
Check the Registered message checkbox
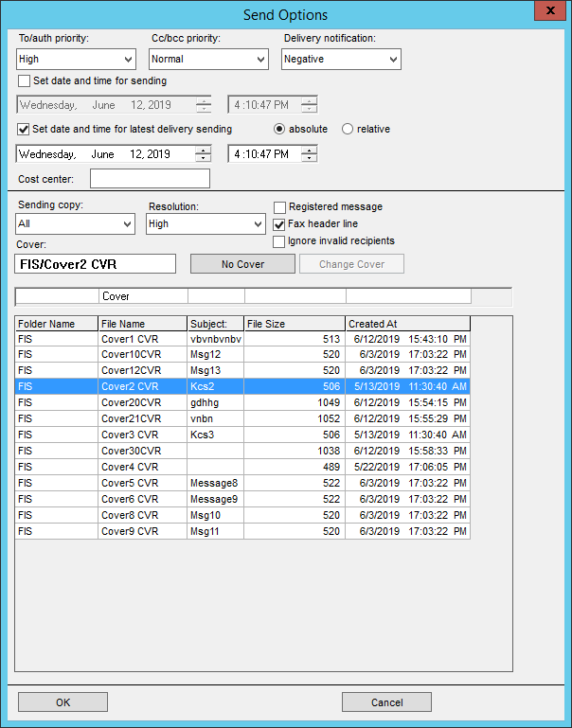click(279, 207)
